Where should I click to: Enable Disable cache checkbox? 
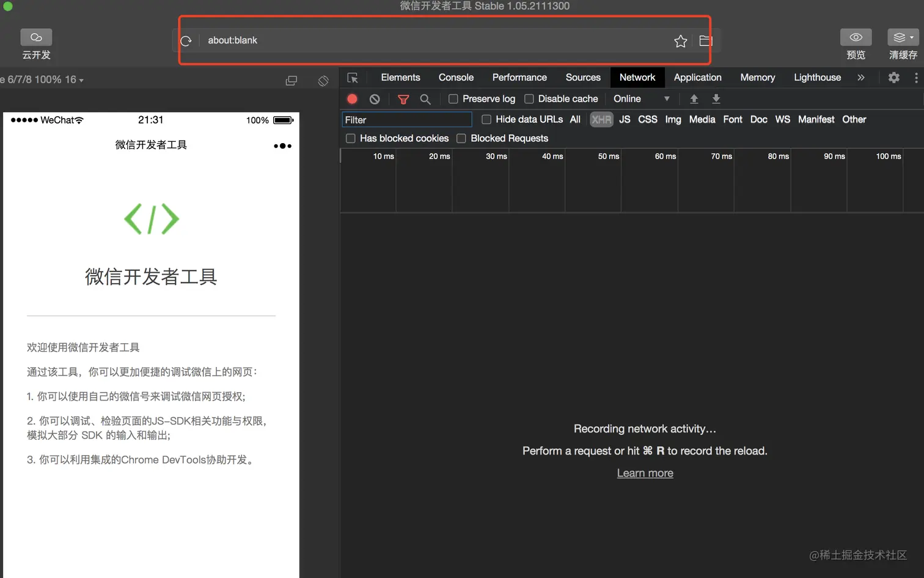pyautogui.click(x=529, y=98)
